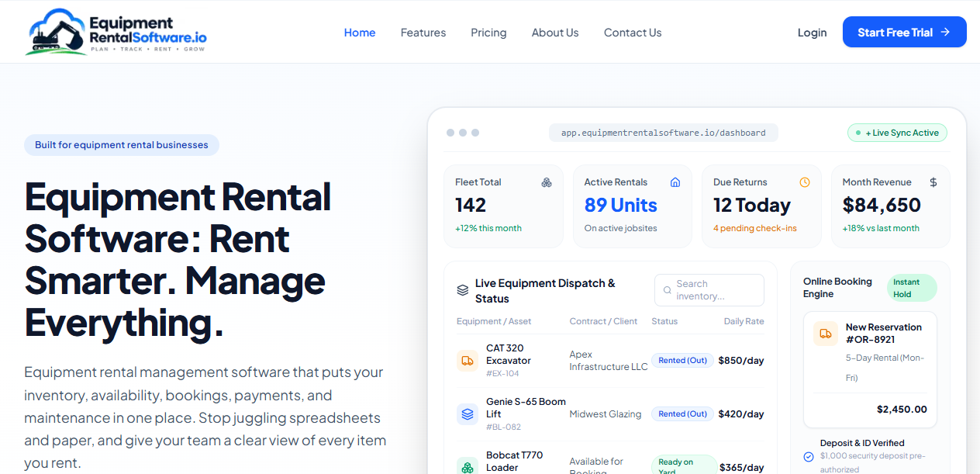Click the 'Equipment / Asset' column header
This screenshot has width=980, height=474.
494,321
